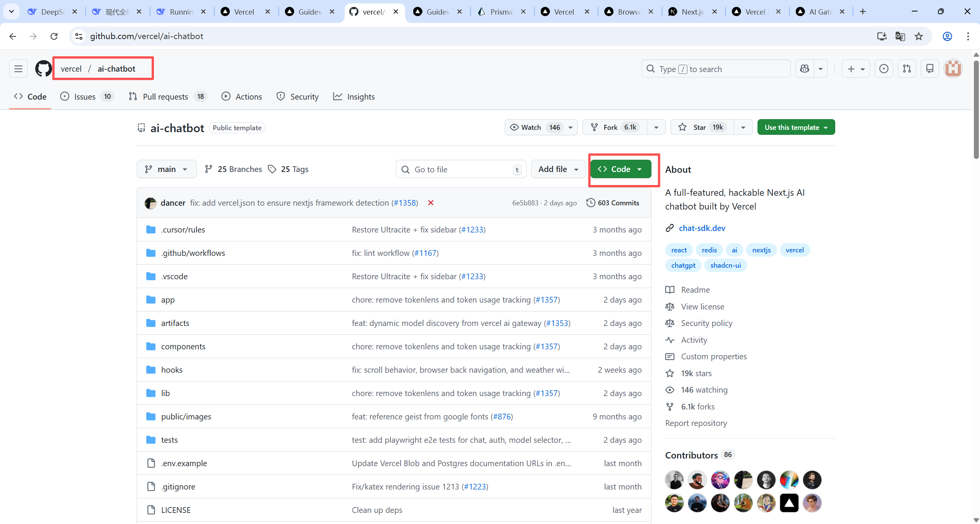This screenshot has height=524, width=980.
Task: View site information icon in address bar
Action: 79,36
